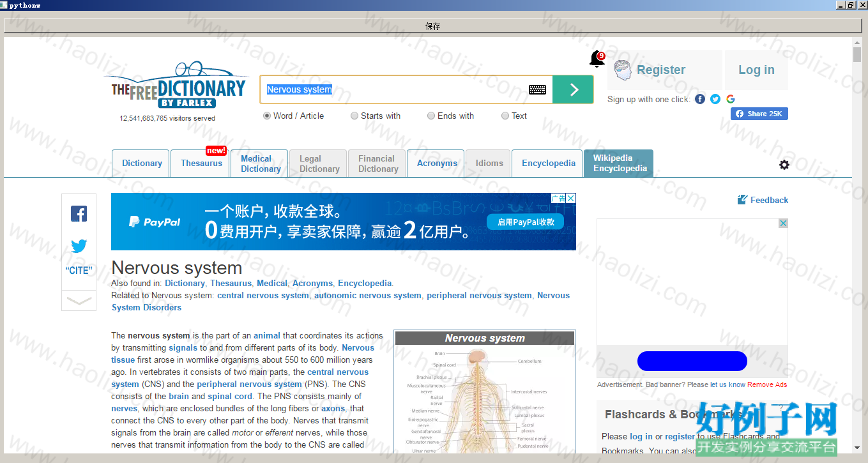Open the notifications bell with badge
Viewport: 868px width, 463px height.
point(597,59)
